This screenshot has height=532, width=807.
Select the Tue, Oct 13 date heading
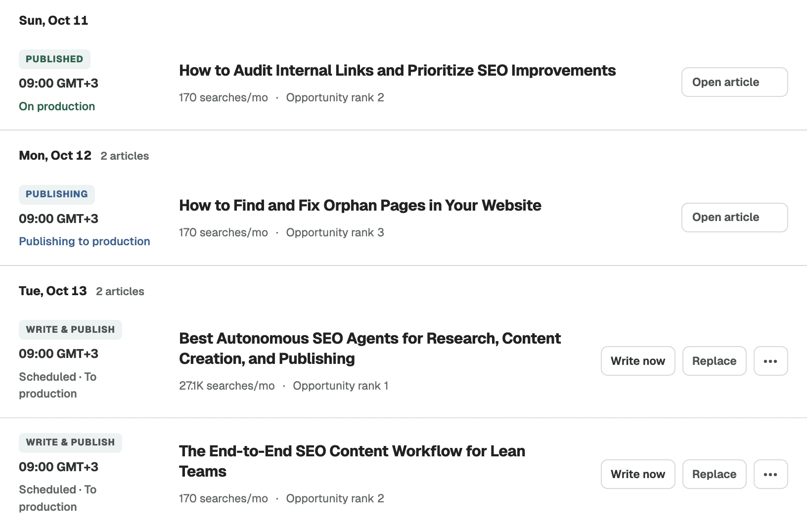coord(53,291)
